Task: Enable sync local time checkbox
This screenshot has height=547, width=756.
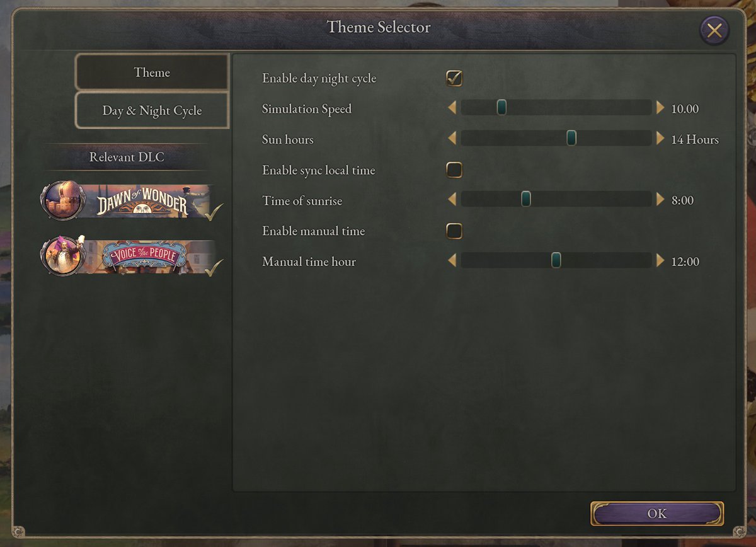Action: tap(454, 170)
